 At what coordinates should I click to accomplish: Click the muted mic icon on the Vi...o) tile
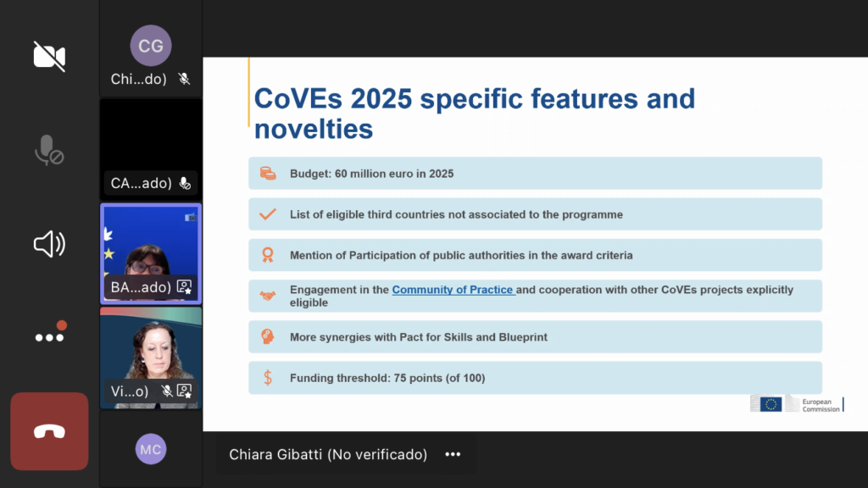[168, 391]
